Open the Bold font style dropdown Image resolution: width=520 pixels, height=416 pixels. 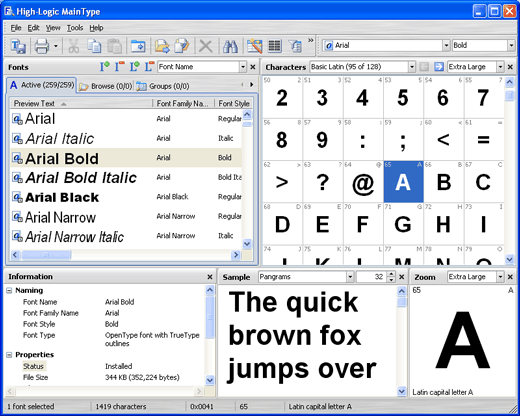511,45
